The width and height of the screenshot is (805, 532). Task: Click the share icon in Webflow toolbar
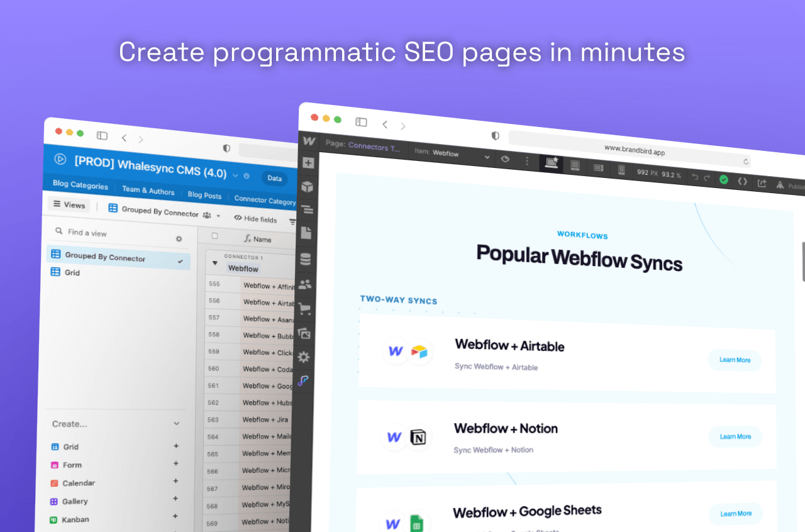[762, 183]
